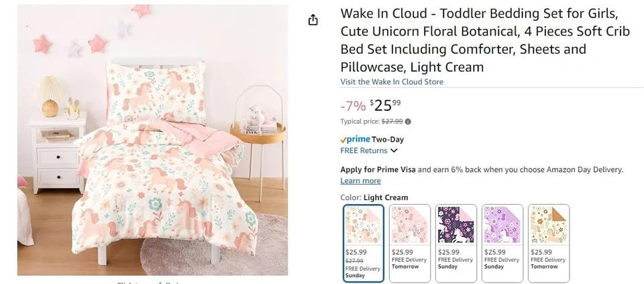This screenshot has width=644, height=284.
Task: Visit the Wake In Cloud Store
Action: coord(392,82)
